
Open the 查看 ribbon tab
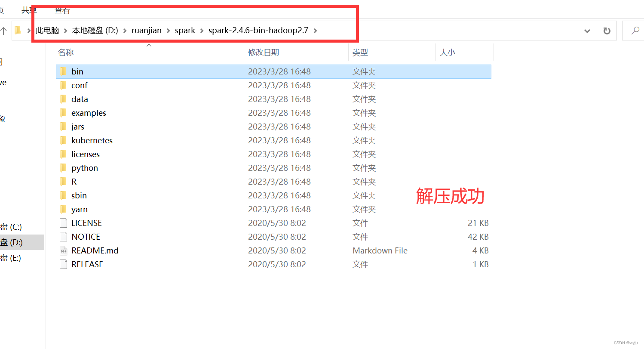point(62,9)
